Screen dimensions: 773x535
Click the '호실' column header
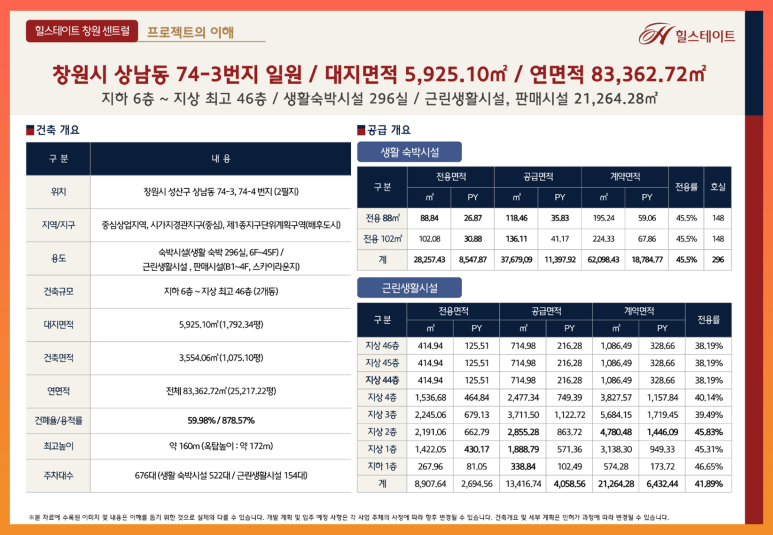click(718, 187)
